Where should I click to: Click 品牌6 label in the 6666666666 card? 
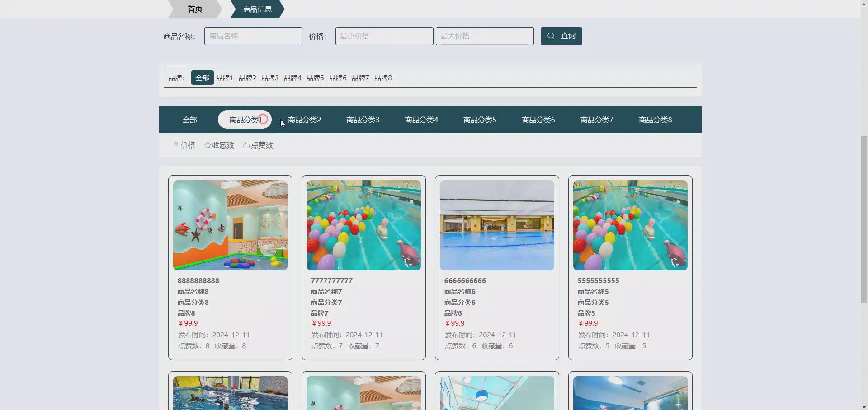[453, 313]
